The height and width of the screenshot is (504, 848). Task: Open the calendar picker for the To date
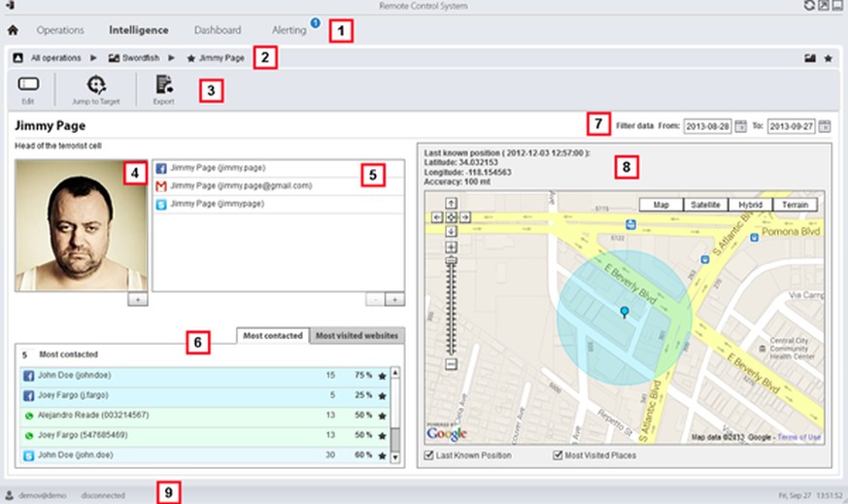825,126
